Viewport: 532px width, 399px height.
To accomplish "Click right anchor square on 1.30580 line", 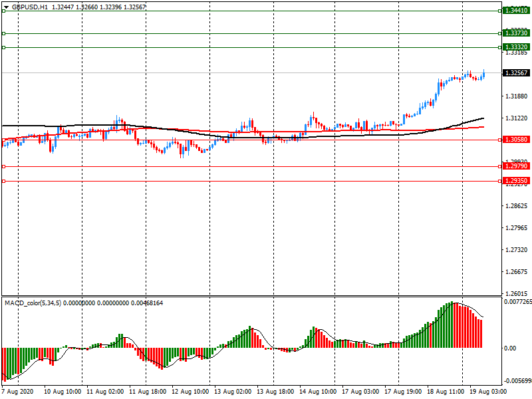I will (498, 140).
